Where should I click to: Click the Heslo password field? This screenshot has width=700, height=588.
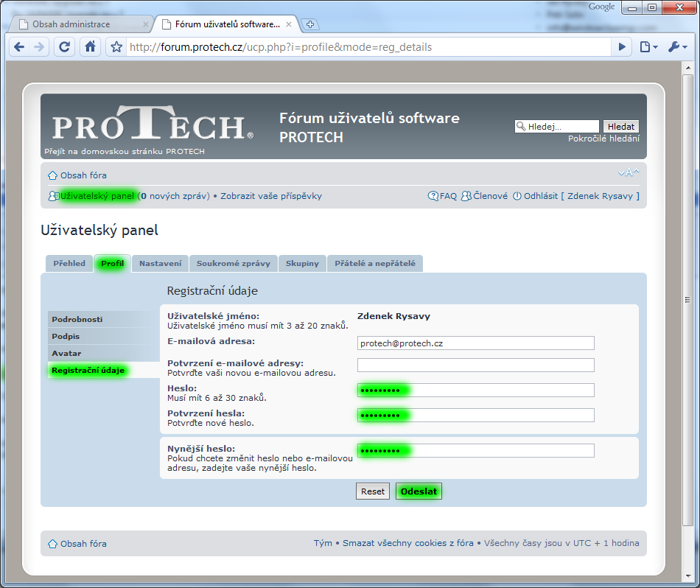tap(475, 390)
